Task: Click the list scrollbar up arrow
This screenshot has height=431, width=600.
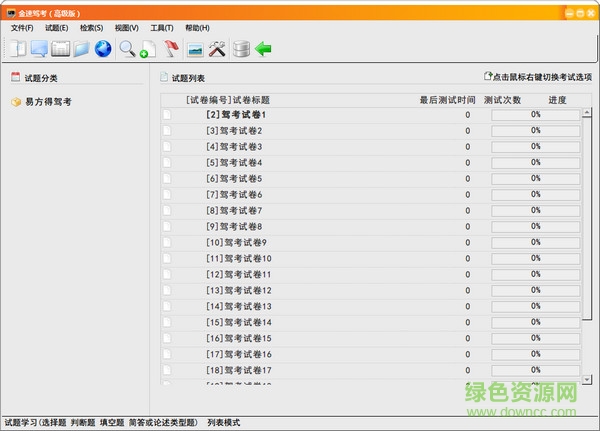Action: click(x=587, y=112)
